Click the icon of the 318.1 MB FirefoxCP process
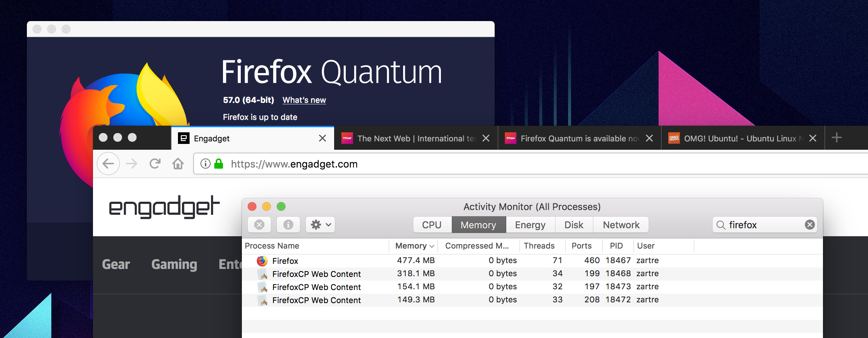 (262, 274)
